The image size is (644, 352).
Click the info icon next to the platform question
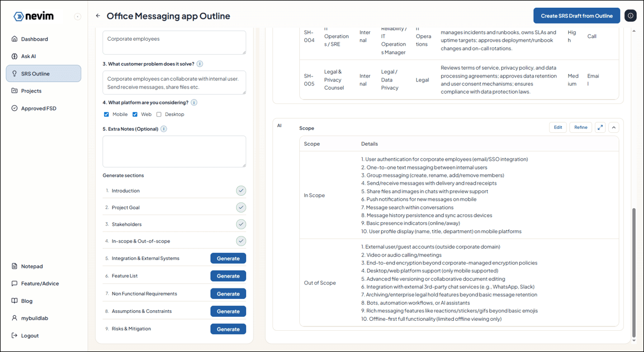(x=194, y=103)
